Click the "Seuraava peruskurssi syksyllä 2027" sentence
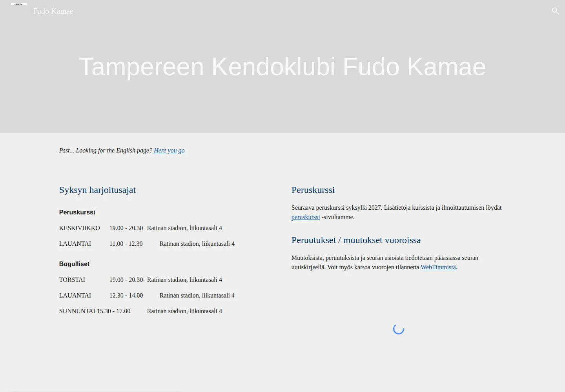Screen dimensions: 565x392 [x=337, y=208]
